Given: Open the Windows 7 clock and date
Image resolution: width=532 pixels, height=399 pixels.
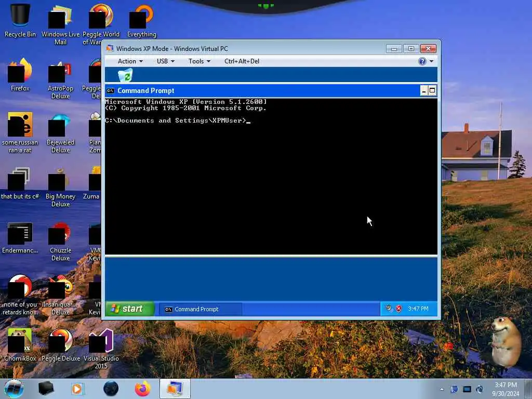Looking at the screenshot, I should coord(506,389).
